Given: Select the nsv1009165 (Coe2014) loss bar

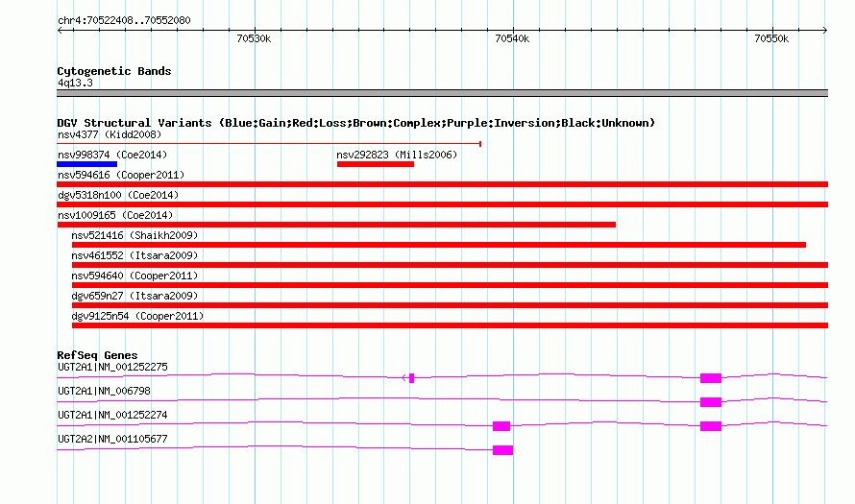Looking at the screenshot, I should click(336, 225).
